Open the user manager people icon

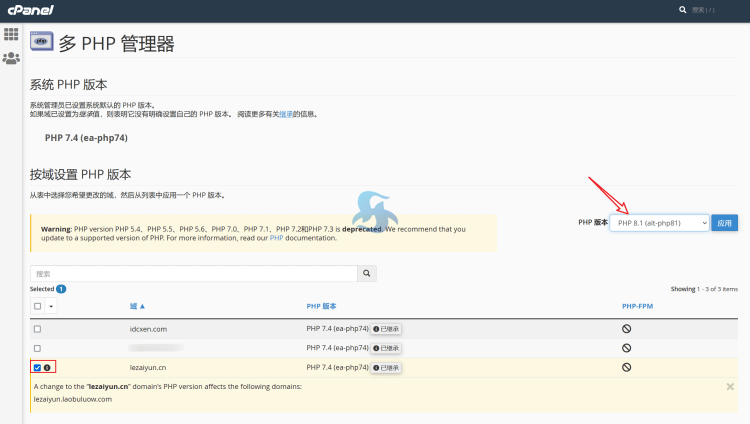(x=11, y=58)
